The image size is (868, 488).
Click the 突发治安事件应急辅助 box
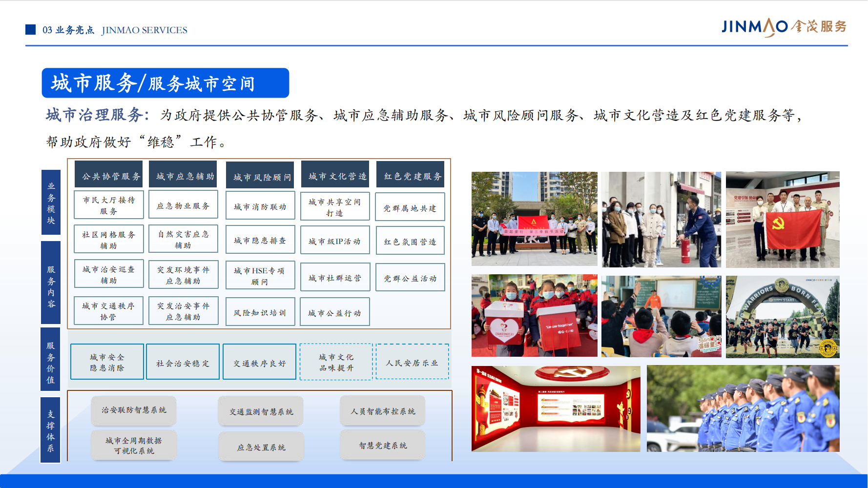coord(183,311)
